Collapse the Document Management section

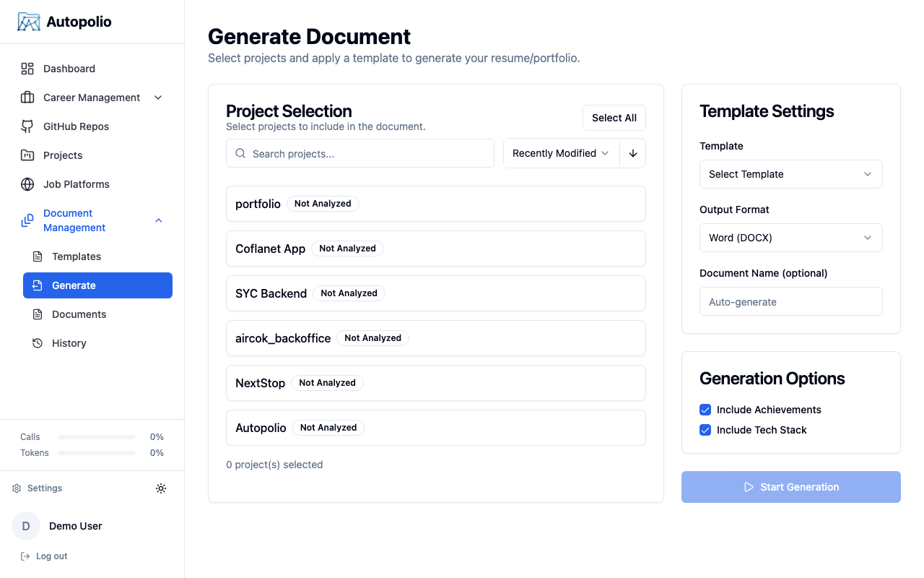158,220
